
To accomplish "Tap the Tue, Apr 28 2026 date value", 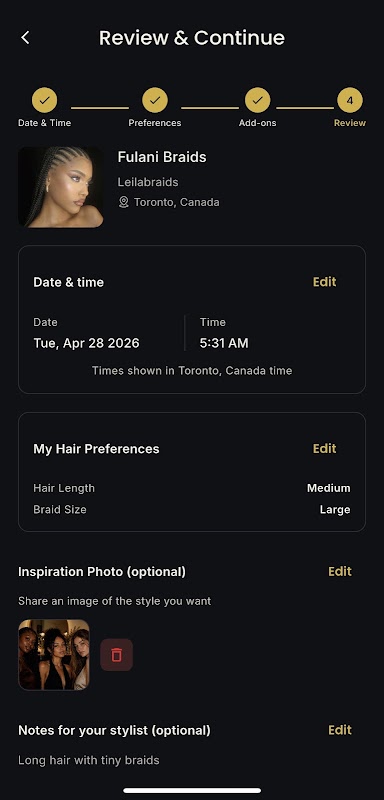I will (x=86, y=343).
